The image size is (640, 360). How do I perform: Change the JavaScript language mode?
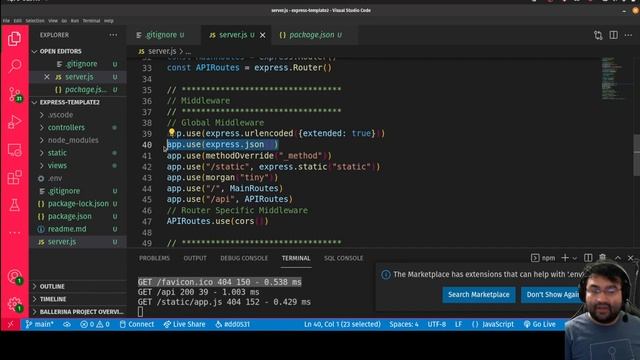click(493, 324)
